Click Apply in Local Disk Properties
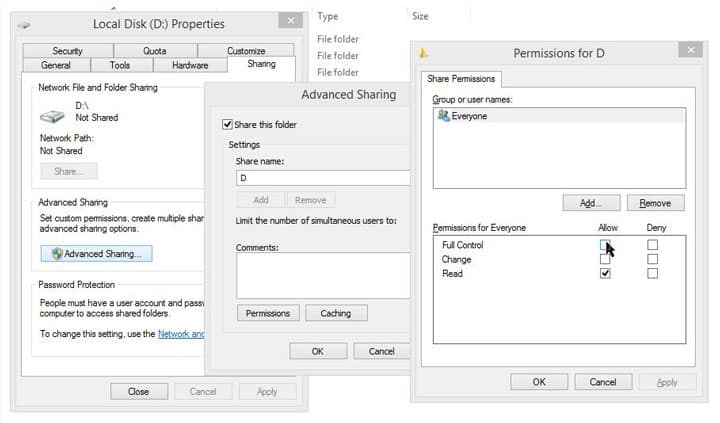This screenshot has height=423, width=720. [267, 392]
